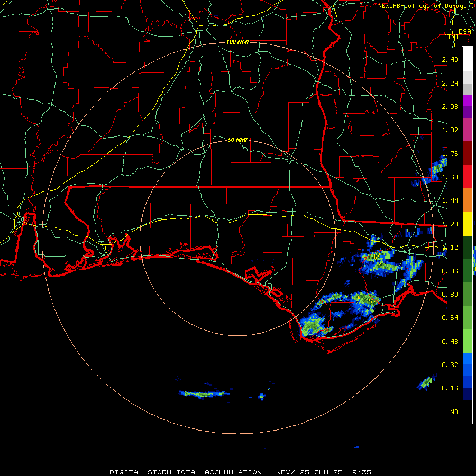Select the ND no-data legend label
The height and width of the screenshot is (476, 476).
[x=454, y=412]
